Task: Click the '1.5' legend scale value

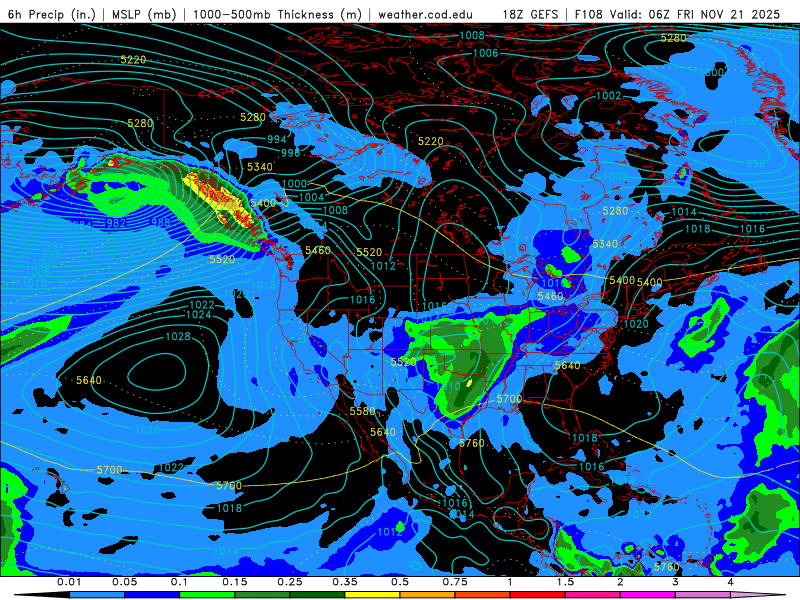Action: click(565, 582)
